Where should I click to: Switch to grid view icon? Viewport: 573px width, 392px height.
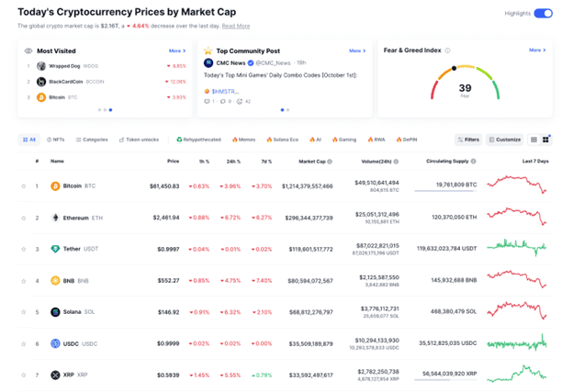tap(546, 140)
